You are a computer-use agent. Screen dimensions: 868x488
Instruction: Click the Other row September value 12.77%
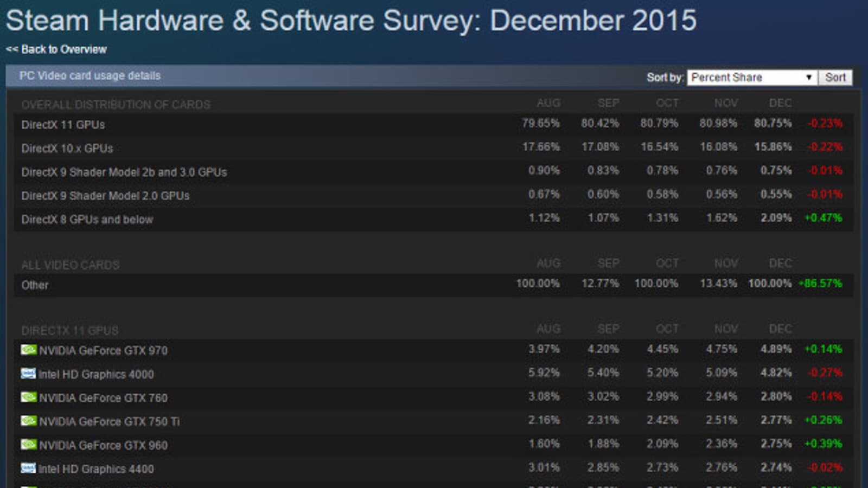point(600,284)
